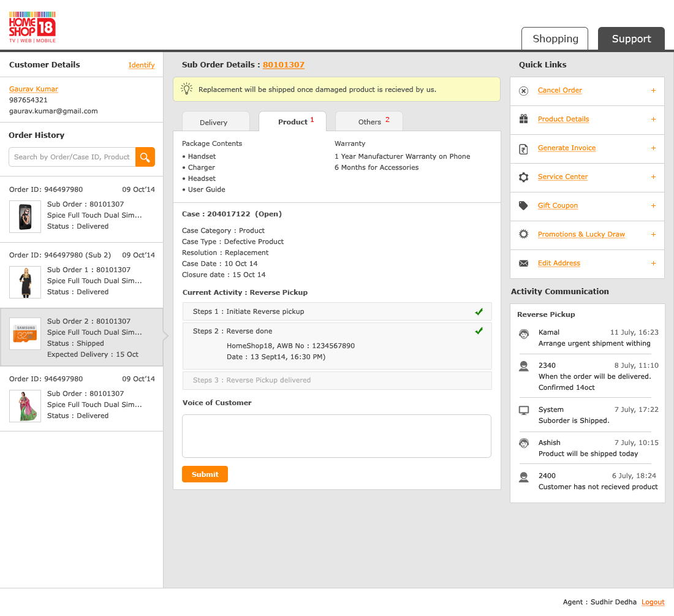Click the Promotions & Lucky Draw badge icon
Screen dimensions: 674x616
tap(523, 234)
